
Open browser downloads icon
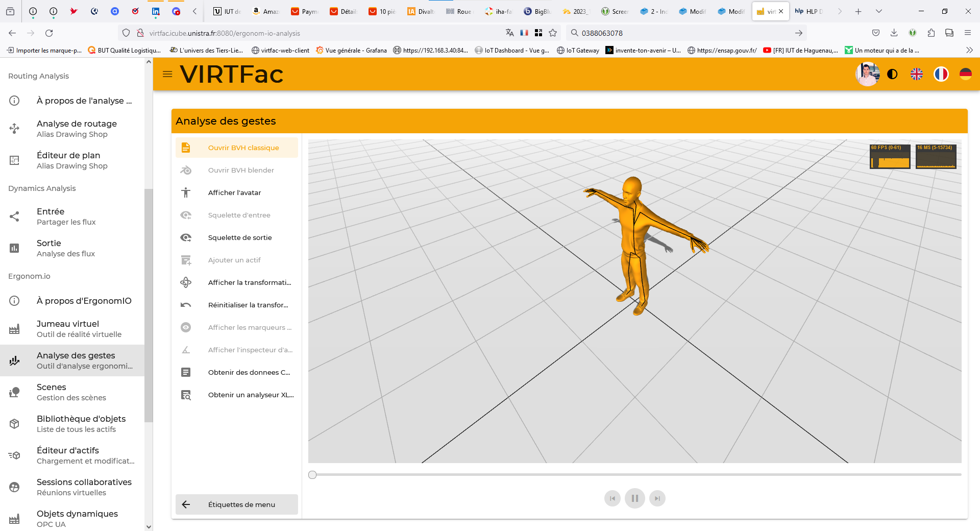pyautogui.click(x=894, y=33)
